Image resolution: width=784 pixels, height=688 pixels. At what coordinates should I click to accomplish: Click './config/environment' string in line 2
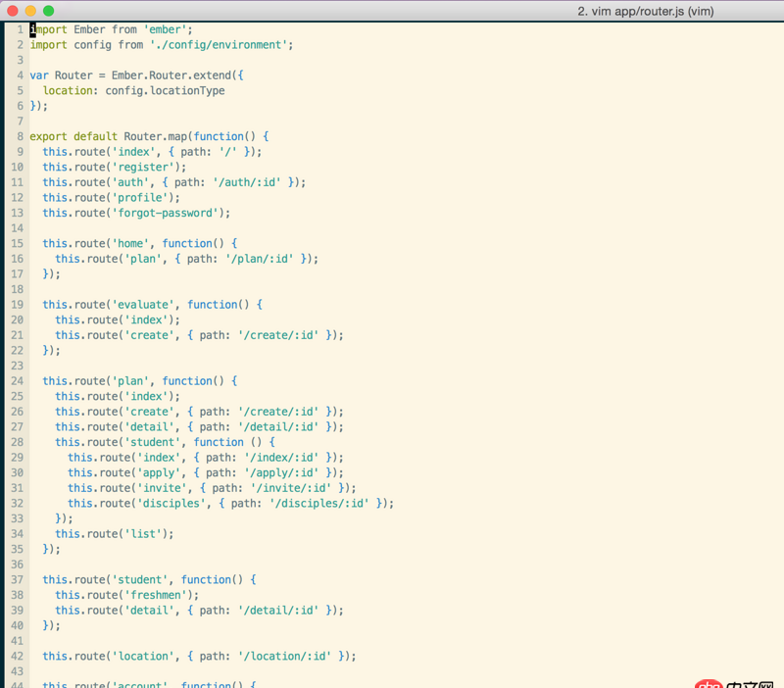[219, 45]
